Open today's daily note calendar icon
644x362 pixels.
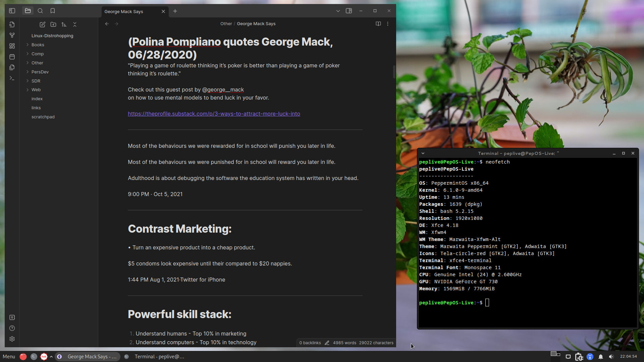click(12, 57)
